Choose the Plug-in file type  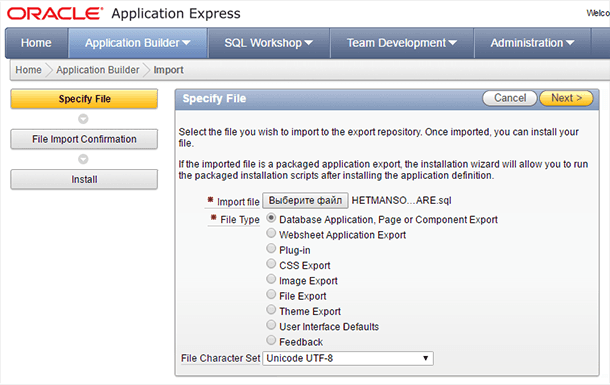point(271,248)
